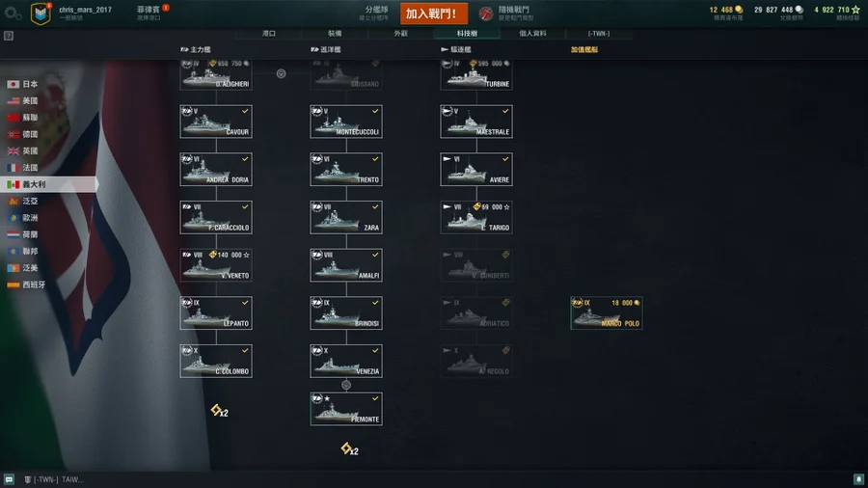Image resolution: width=868 pixels, height=488 pixels.
Task: Click the help question mark icon
Action: (9, 36)
